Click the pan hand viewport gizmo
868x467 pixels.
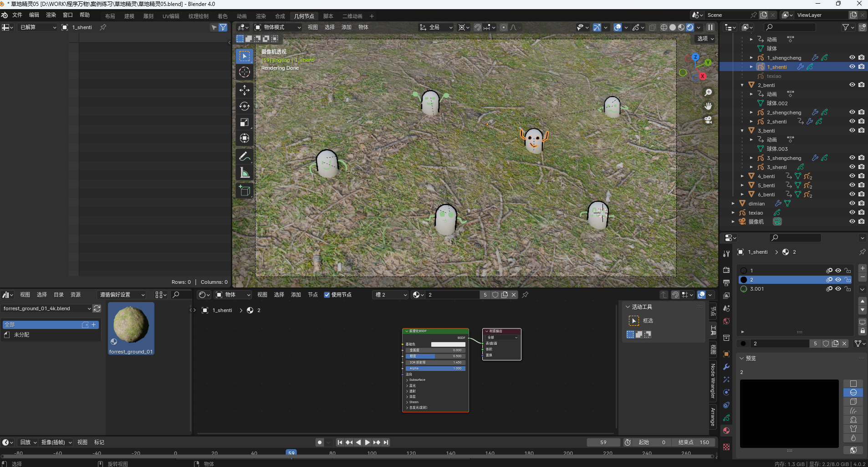708,106
